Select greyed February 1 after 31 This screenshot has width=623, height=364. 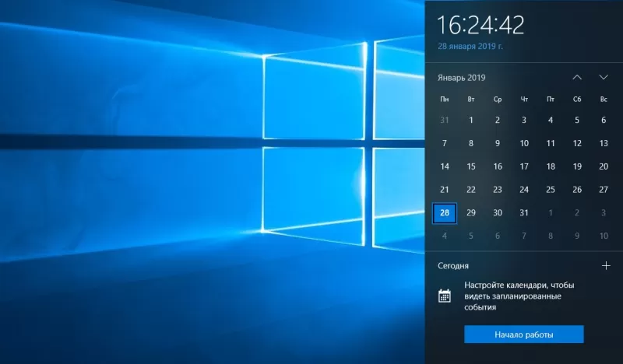click(551, 213)
